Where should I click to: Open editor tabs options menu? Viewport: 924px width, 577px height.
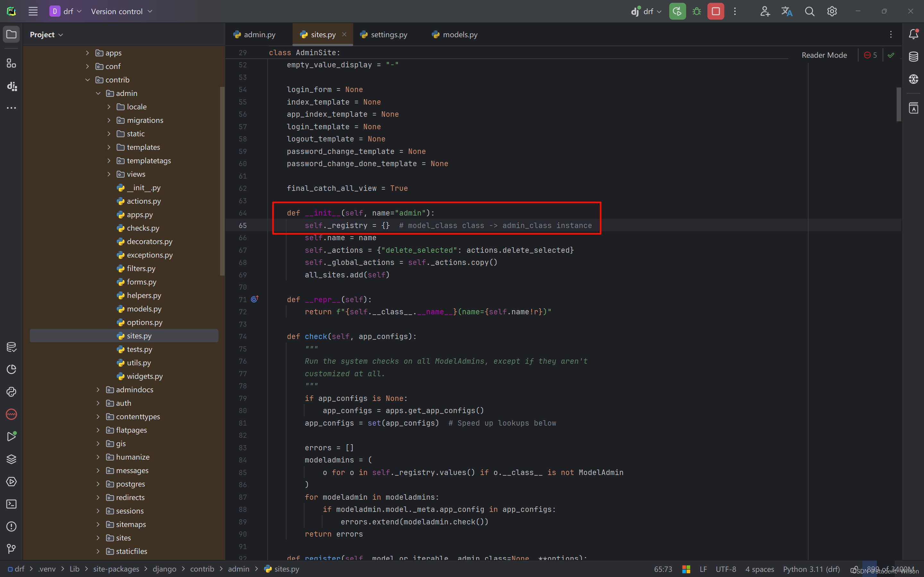(x=891, y=34)
